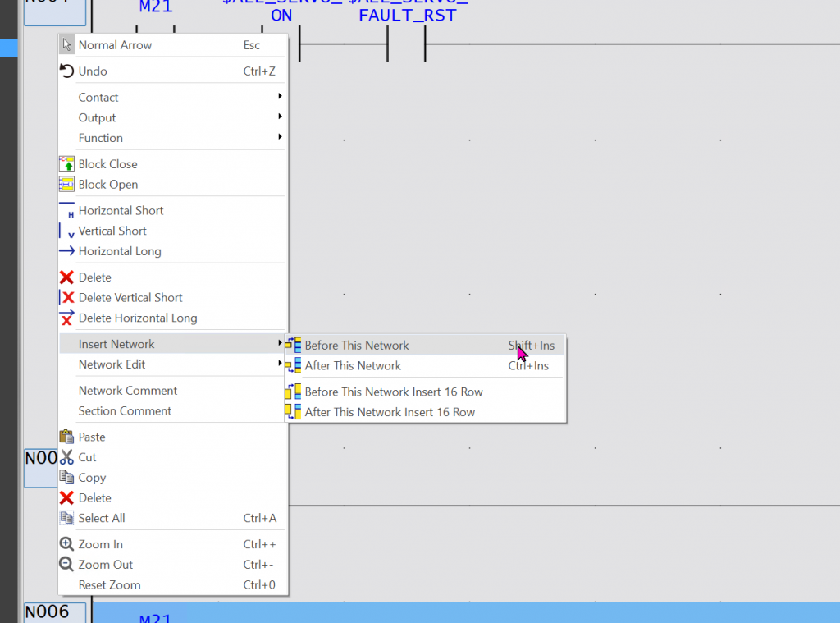Image resolution: width=840 pixels, height=623 pixels.
Task: Click the Zoom In magnifier icon
Action: pyautogui.click(x=66, y=544)
